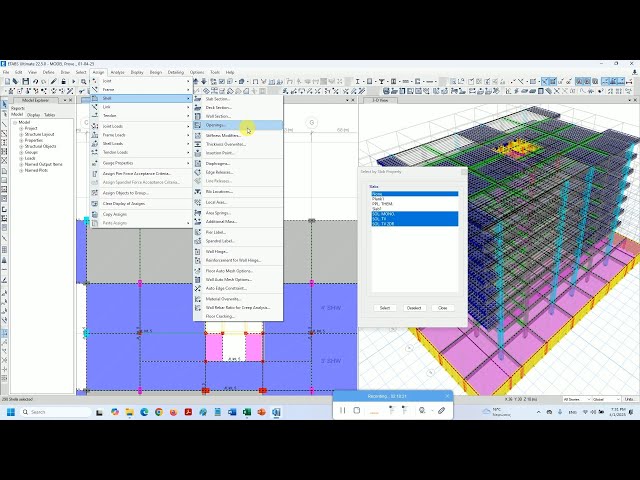Open the Analyze menu

tap(118, 72)
